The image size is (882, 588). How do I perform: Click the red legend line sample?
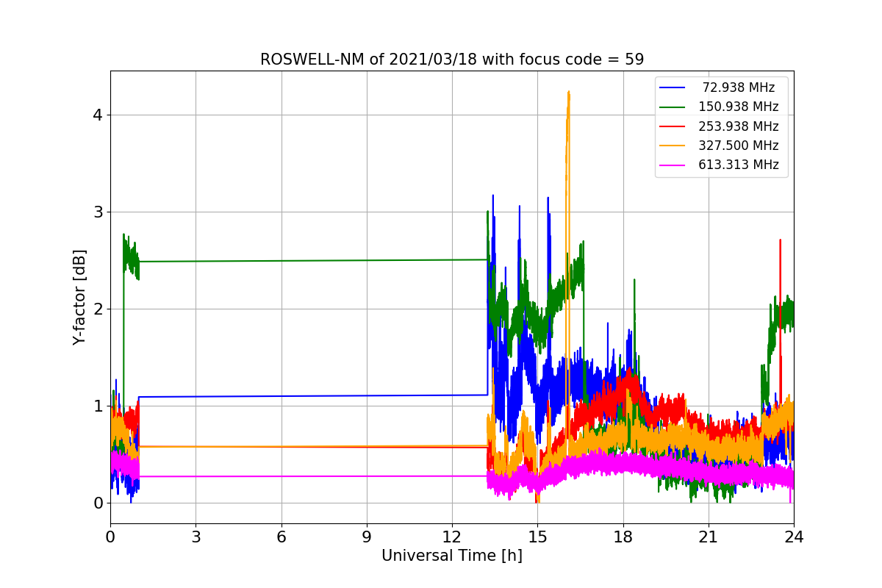point(673,126)
